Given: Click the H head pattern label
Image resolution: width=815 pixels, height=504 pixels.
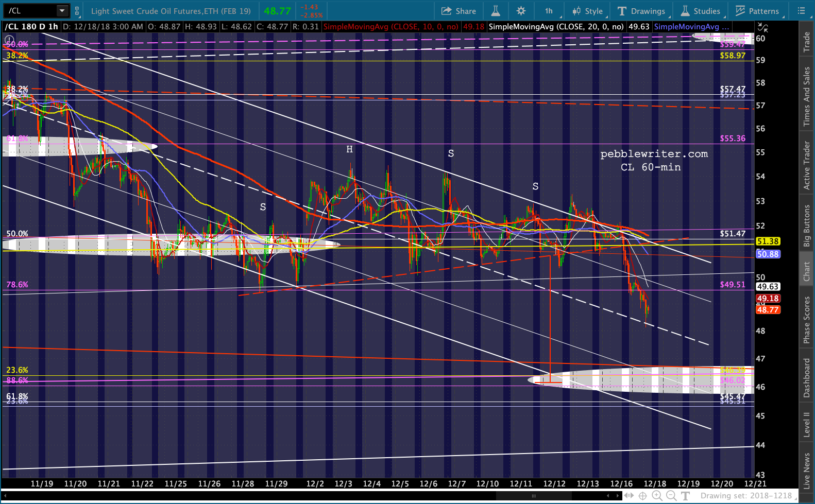Looking at the screenshot, I should 349,149.
